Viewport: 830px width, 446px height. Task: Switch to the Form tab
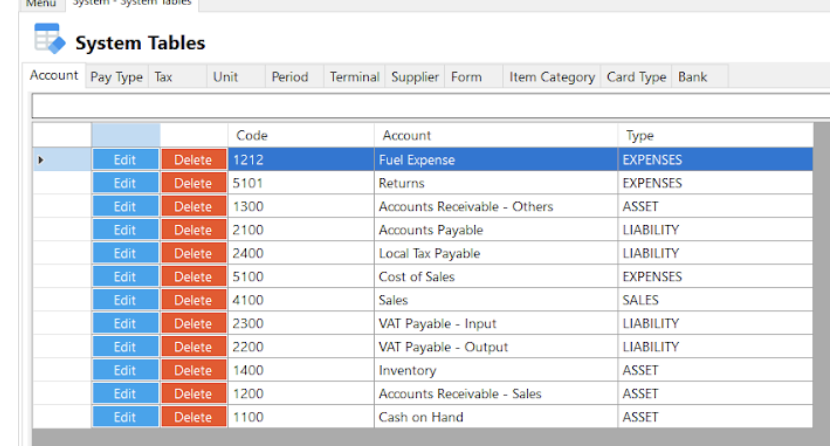tap(474, 77)
